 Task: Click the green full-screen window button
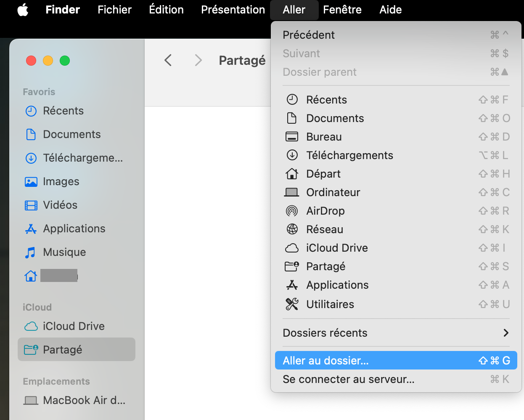click(x=65, y=61)
